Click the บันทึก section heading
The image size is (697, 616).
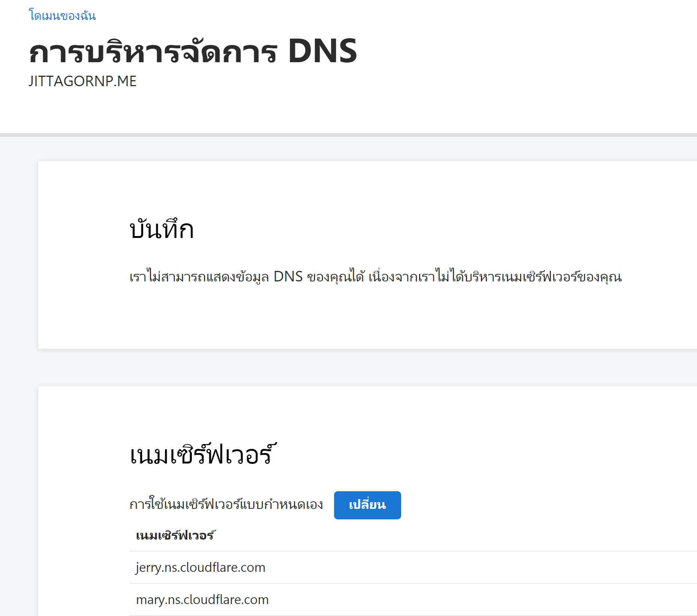click(161, 229)
